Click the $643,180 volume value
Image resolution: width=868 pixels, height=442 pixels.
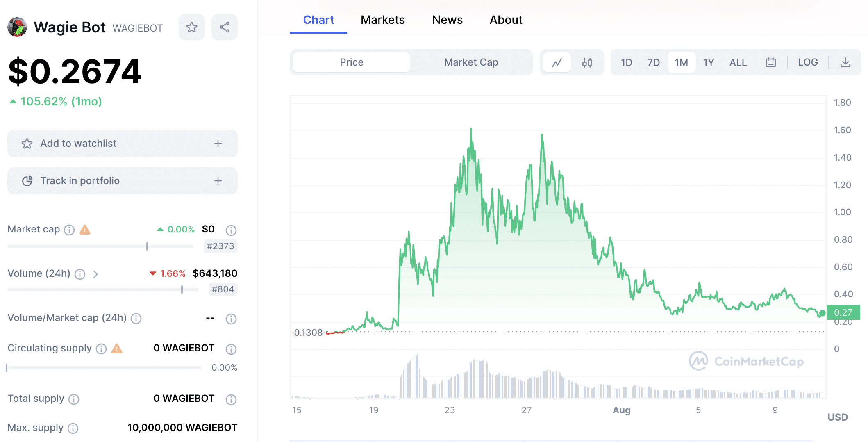[x=215, y=273]
